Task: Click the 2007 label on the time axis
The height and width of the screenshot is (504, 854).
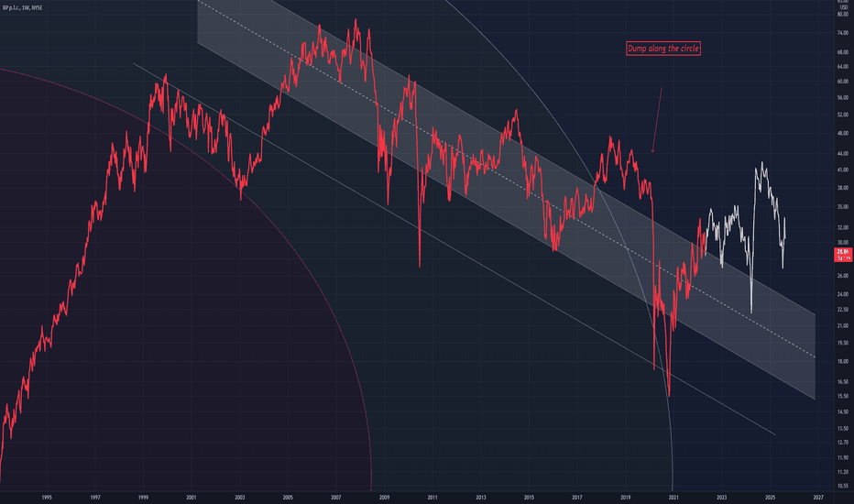Action: click(x=336, y=498)
